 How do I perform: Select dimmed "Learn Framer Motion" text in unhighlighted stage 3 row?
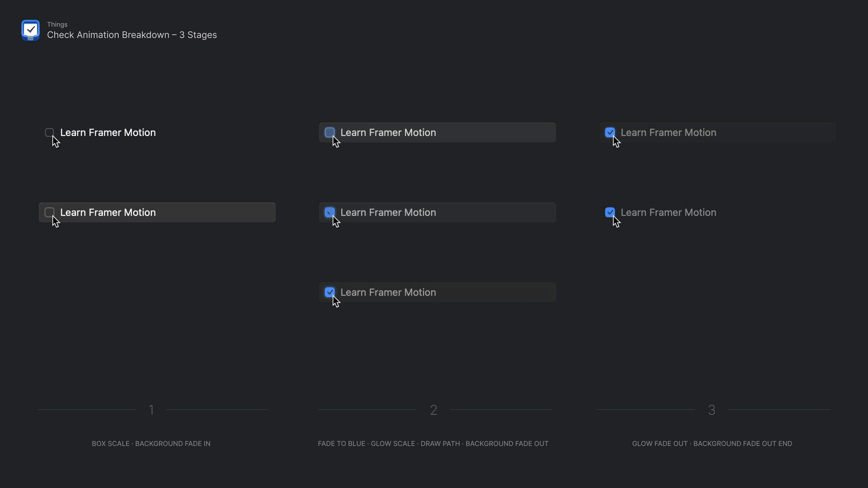(x=669, y=213)
